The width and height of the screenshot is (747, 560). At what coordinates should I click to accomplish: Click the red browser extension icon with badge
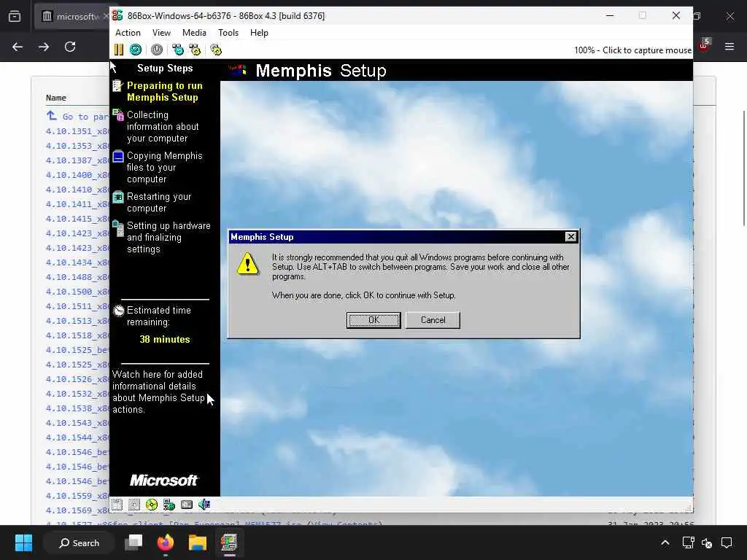click(704, 46)
